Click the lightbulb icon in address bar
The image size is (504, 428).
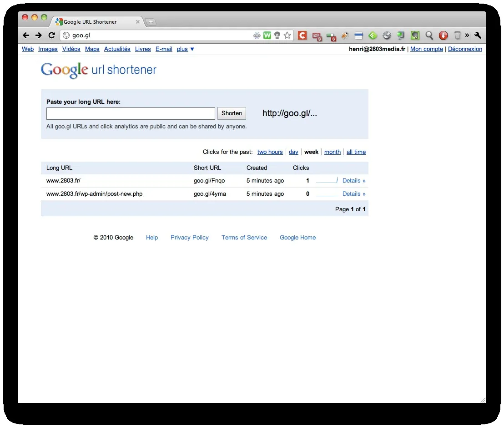(x=277, y=36)
